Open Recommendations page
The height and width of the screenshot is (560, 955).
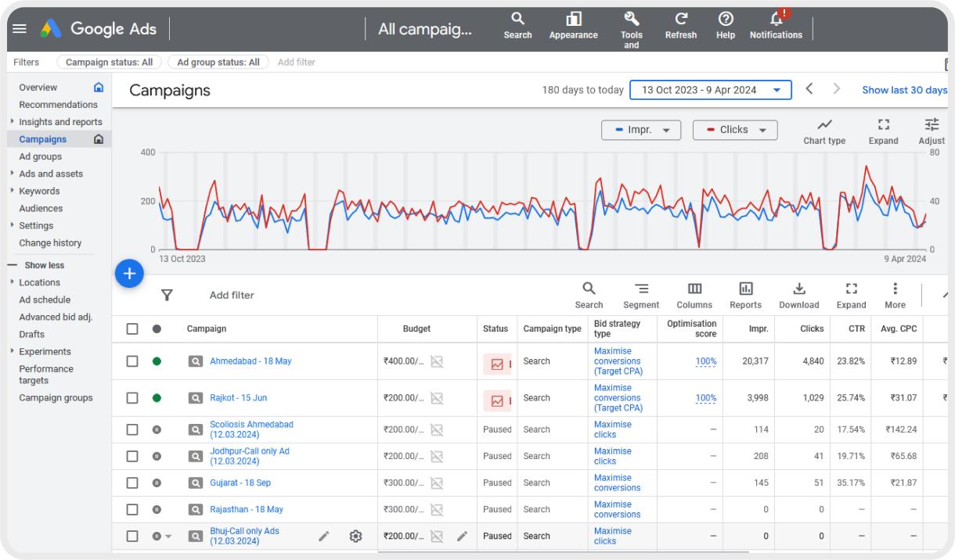coord(59,105)
